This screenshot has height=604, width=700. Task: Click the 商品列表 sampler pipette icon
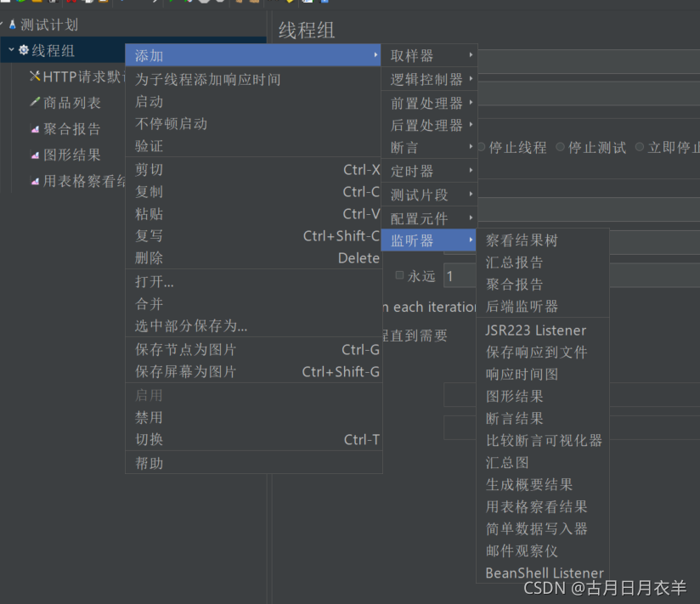pos(35,102)
